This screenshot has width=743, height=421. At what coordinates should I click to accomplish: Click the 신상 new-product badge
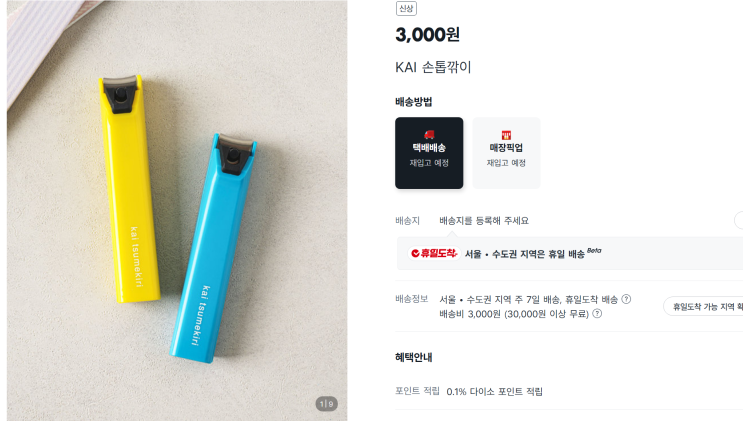[406, 9]
